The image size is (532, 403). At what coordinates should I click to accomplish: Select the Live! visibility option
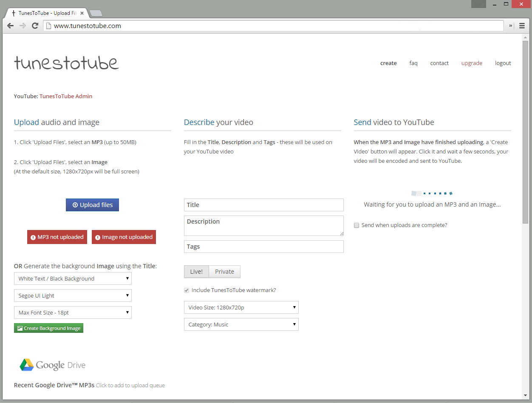196,272
